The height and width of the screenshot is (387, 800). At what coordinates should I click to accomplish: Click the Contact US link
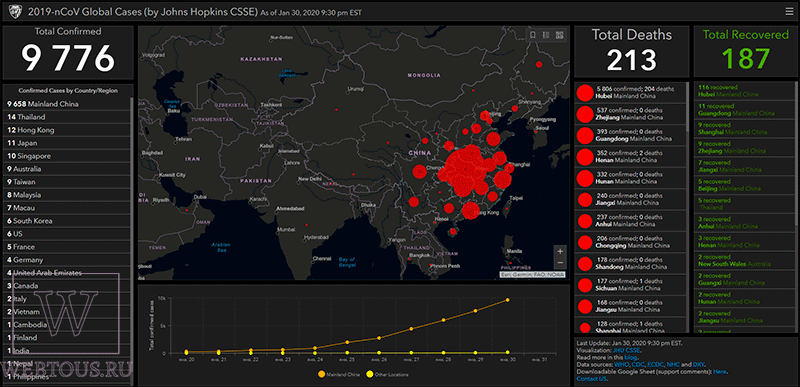click(592, 379)
